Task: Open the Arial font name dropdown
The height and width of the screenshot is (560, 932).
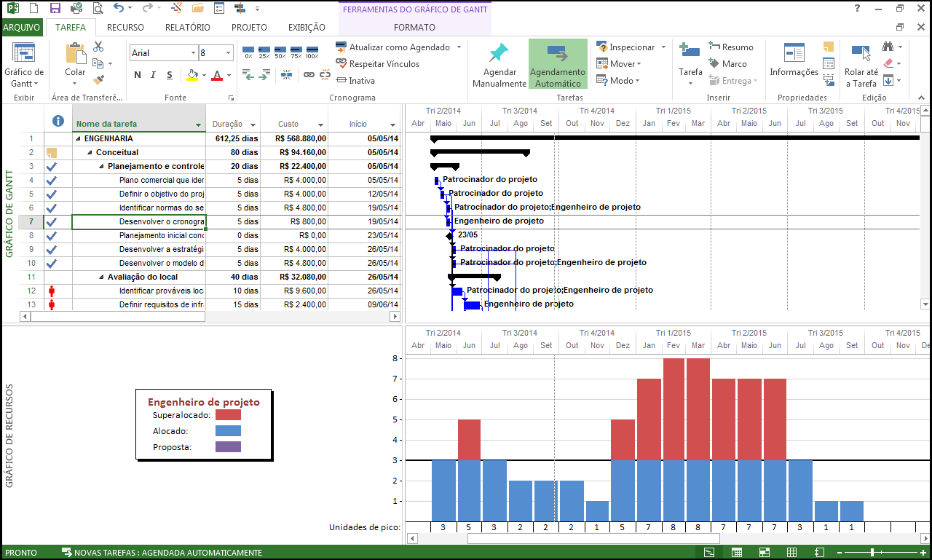Action: pyautogui.click(x=193, y=53)
